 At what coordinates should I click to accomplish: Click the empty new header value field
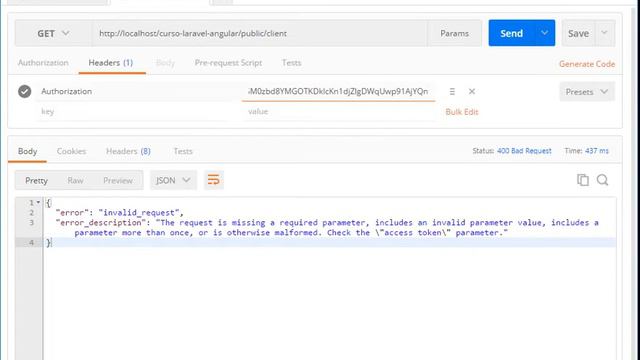[x=338, y=111]
